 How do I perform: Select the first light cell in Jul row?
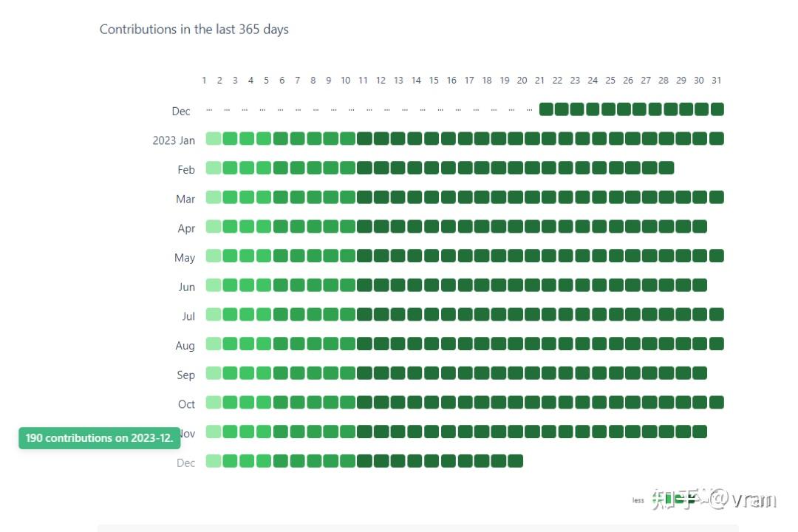(214, 315)
